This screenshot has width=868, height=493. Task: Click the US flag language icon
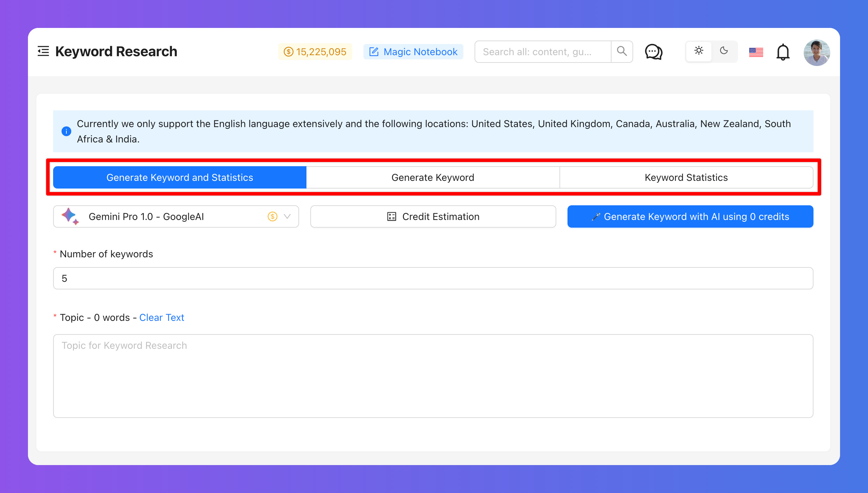[756, 52]
